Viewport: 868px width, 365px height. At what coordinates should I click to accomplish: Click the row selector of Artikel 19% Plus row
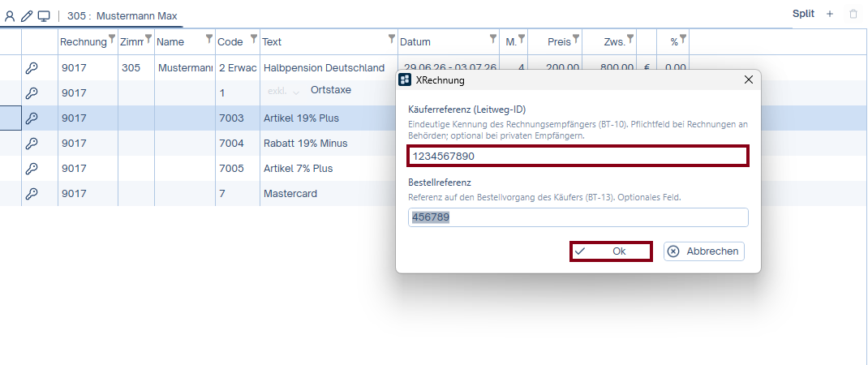[x=11, y=118]
